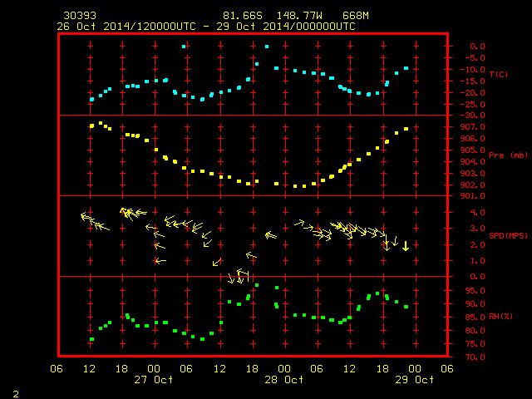
Task: Click the Pre (mb) axis label
Action: [x=508, y=155]
